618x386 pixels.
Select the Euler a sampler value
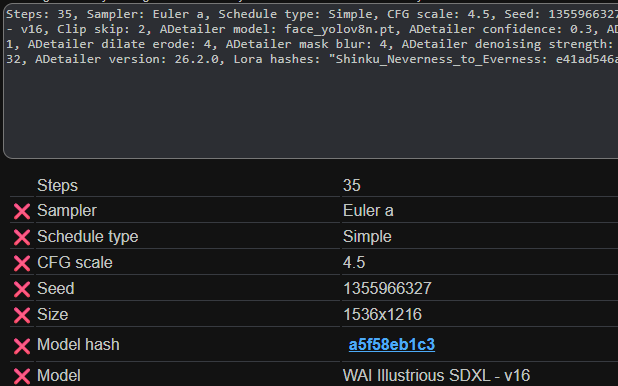368,211
